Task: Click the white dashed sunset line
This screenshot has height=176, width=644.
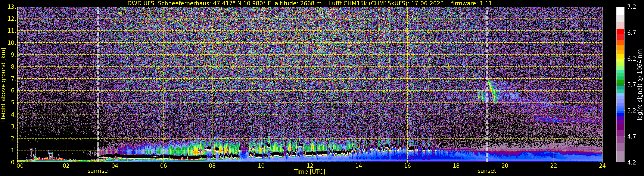Action: 487,84
